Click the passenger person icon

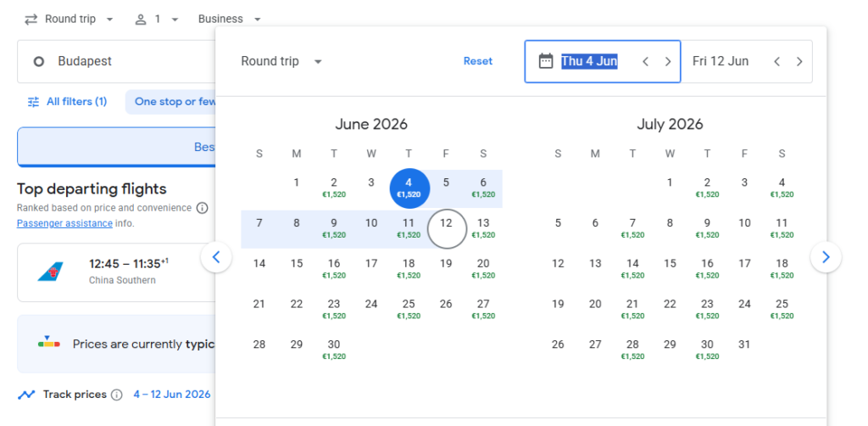141,20
